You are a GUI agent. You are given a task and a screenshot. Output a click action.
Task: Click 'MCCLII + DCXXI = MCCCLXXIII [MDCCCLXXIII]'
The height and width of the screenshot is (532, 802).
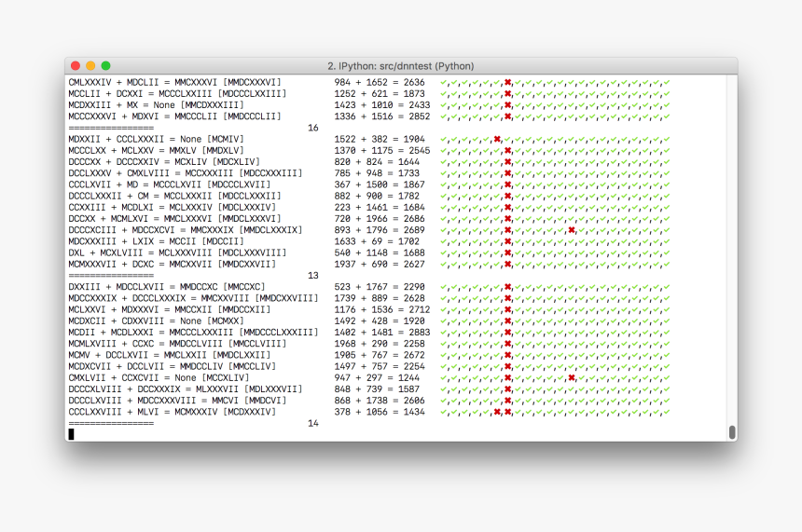[x=177, y=93]
